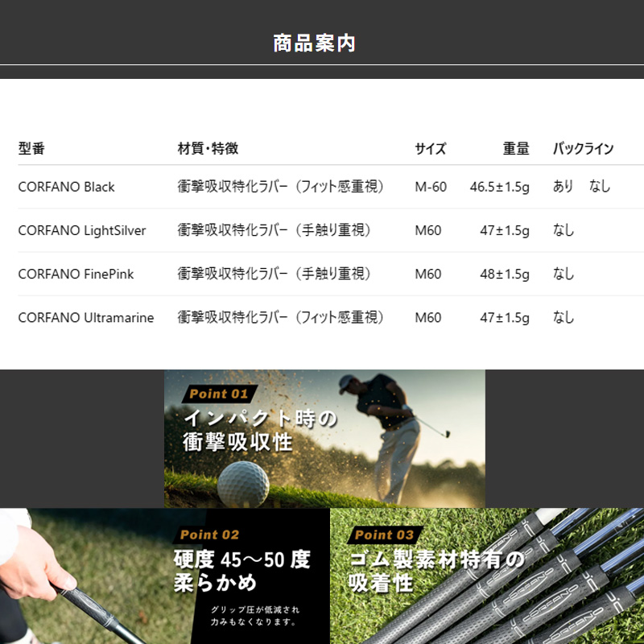Viewport: 644px width, 644px height.
Task: Click M60 size in FinePink row
Action: click(x=428, y=274)
